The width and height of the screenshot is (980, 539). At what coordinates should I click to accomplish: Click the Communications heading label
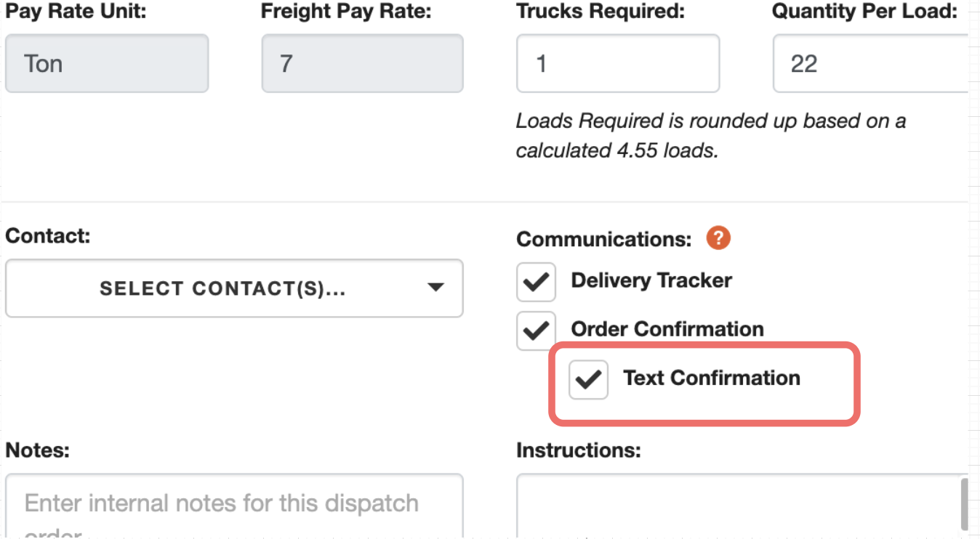coord(604,239)
